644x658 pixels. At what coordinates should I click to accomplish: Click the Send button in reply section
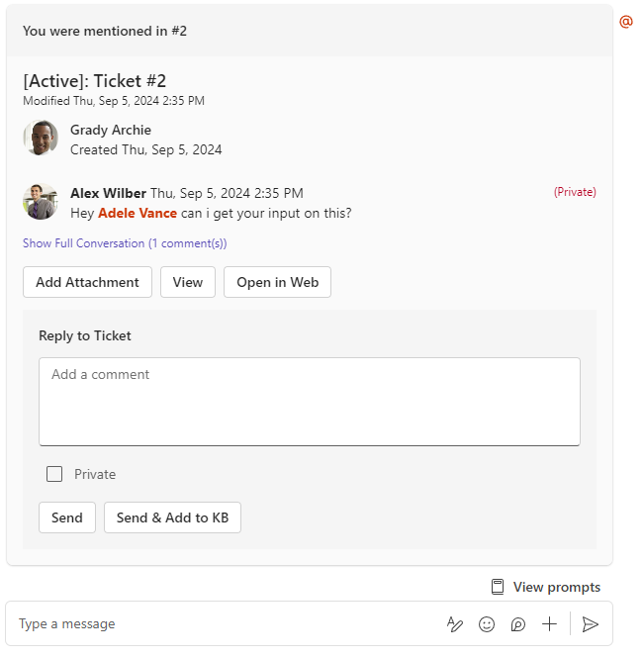[x=67, y=517]
